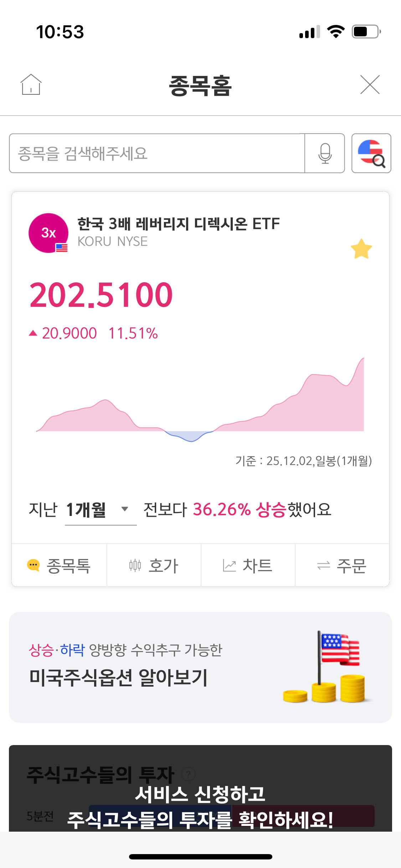Open the 종목톡 tab
The image size is (401, 868).
59,565
